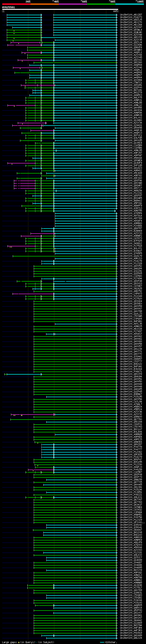
Task: Open hit UniRef100_A8J270
Action: tap(131, 22)
